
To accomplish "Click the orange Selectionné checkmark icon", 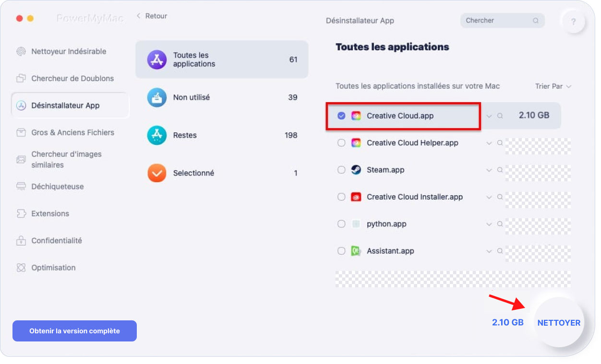I will (x=157, y=173).
